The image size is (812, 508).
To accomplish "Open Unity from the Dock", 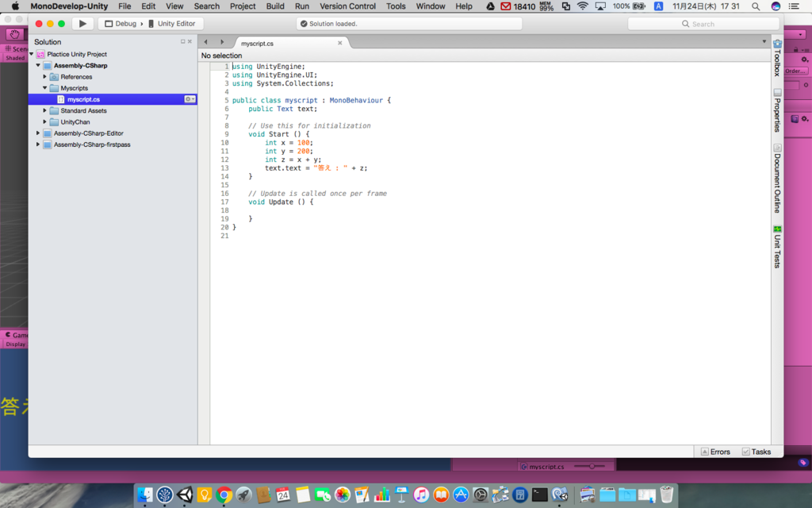I will pyautogui.click(x=184, y=495).
